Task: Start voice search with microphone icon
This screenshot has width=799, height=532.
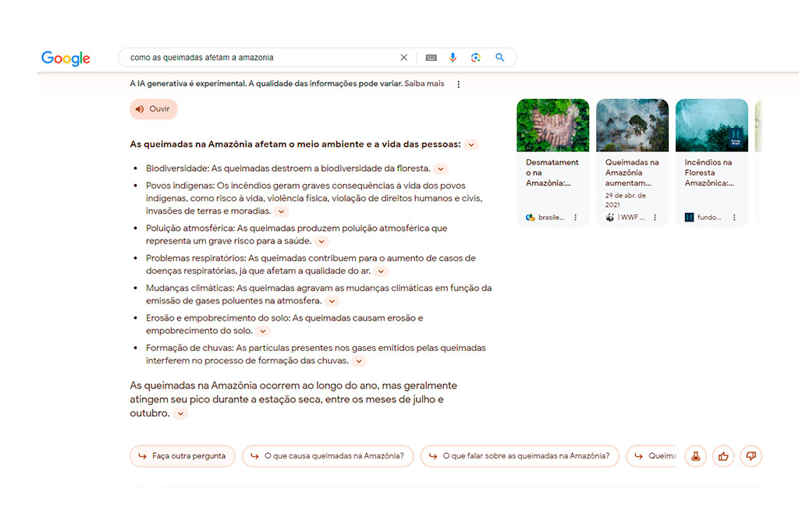Action: point(453,58)
